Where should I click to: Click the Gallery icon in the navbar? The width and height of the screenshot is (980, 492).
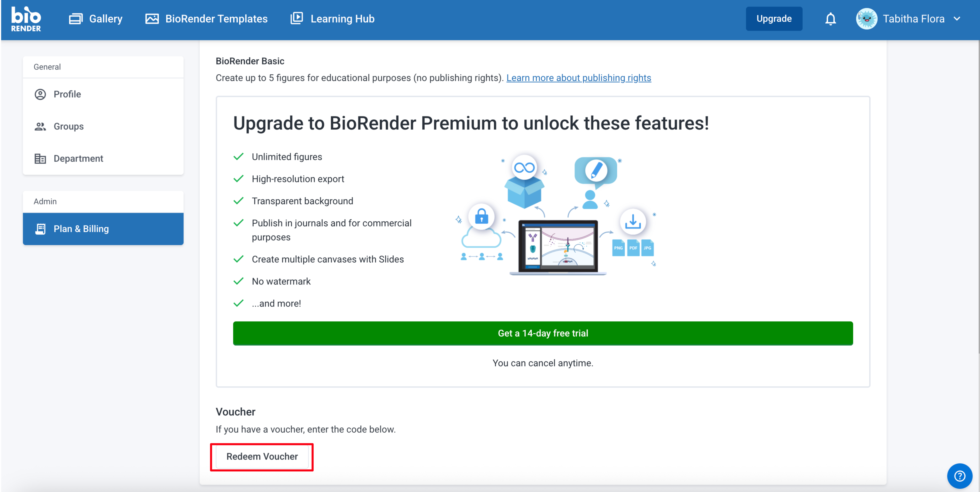76,19
